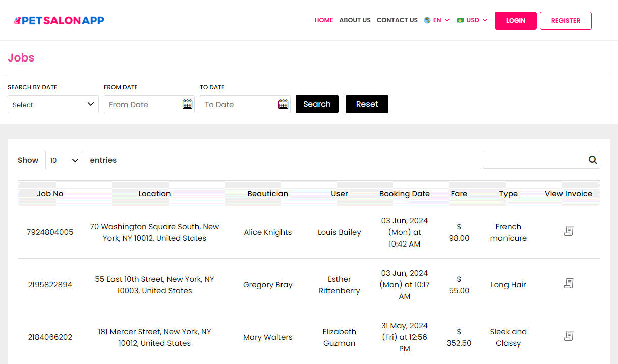Screen dimensions: 618x364
Task: Open the To Date calendar icon
Action: coord(283,104)
